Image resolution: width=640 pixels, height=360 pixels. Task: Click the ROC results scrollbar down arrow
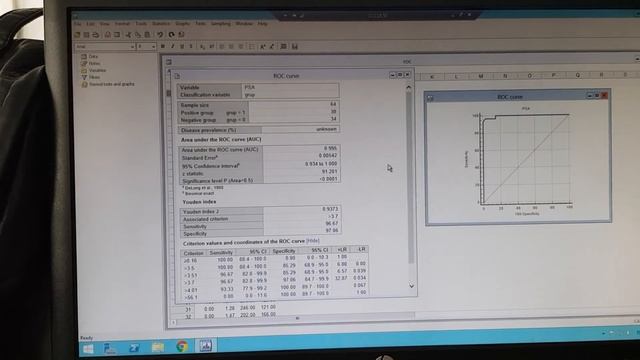tap(411, 286)
